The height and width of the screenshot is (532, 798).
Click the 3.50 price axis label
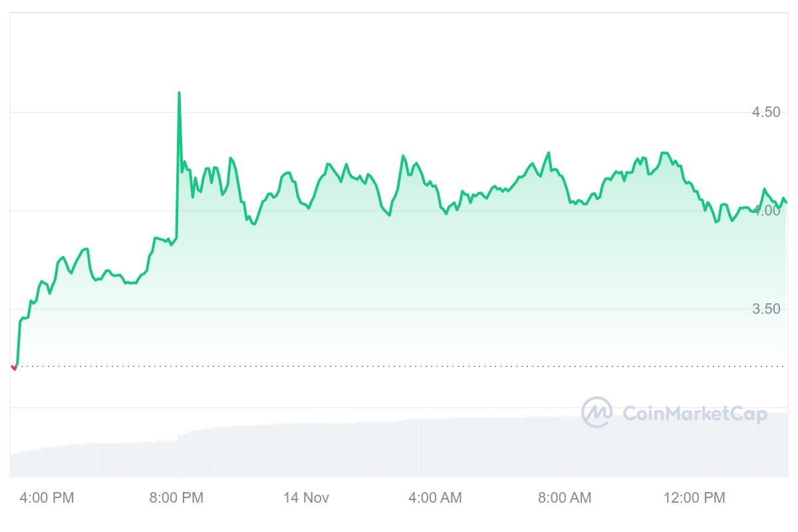point(766,309)
